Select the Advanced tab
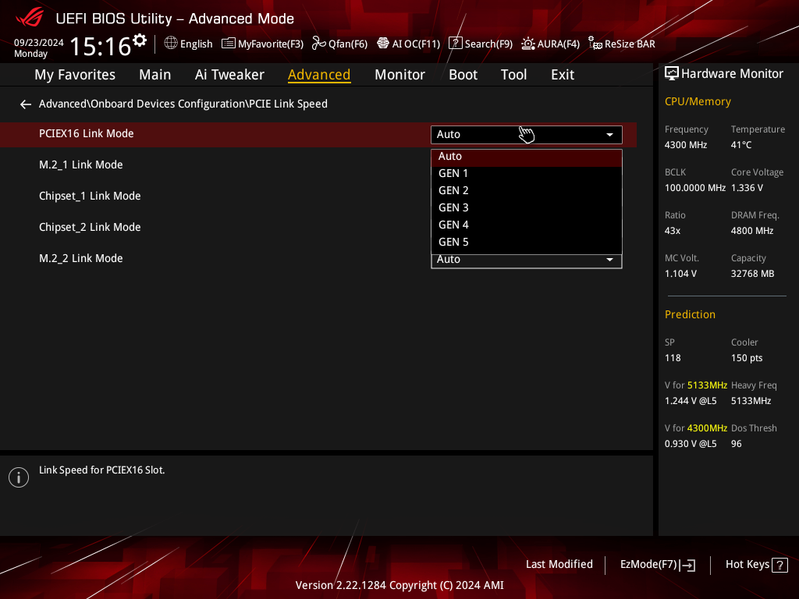Image resolution: width=799 pixels, height=599 pixels. tap(319, 75)
